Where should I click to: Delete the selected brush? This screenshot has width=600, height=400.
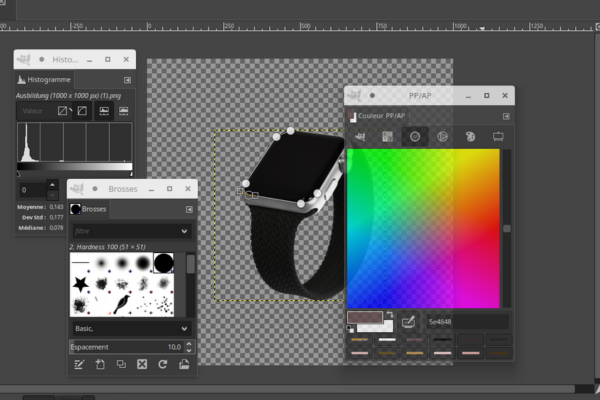pyautogui.click(x=142, y=364)
